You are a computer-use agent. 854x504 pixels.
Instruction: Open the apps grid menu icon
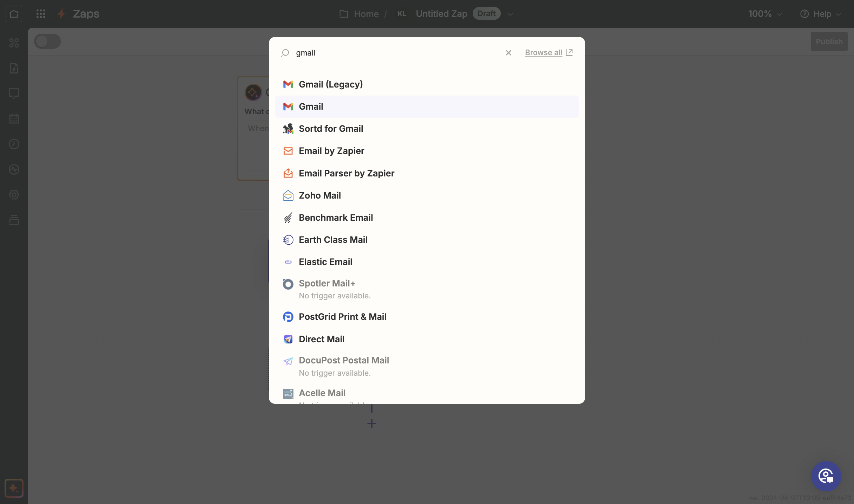(41, 14)
